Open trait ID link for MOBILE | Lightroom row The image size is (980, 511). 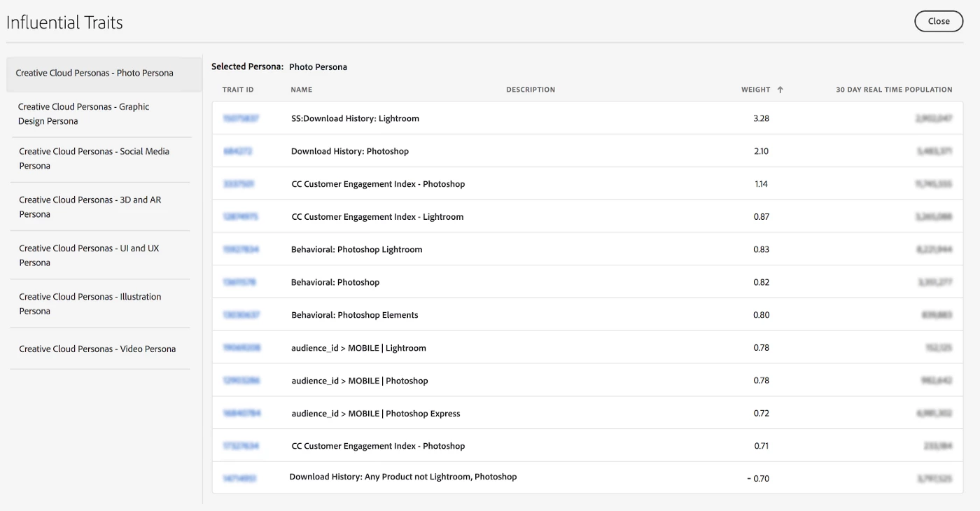241,348
